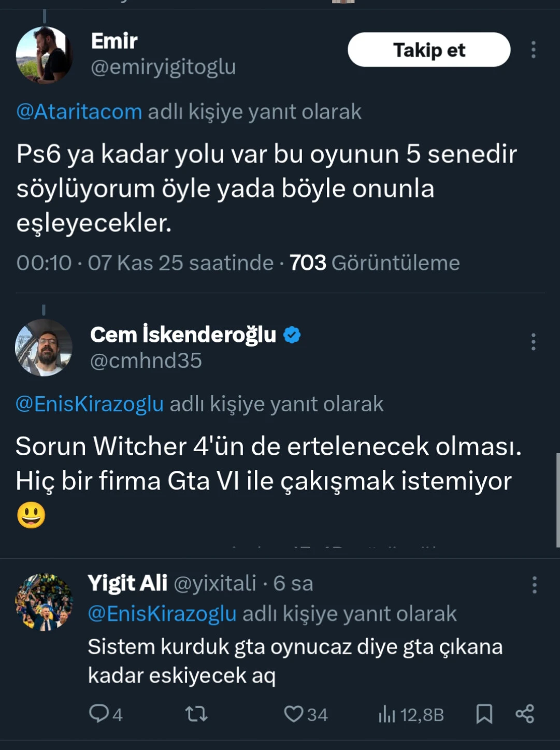Open the @emiryigitoglu profile handle
The image size is (560, 750).
pyautogui.click(x=163, y=67)
